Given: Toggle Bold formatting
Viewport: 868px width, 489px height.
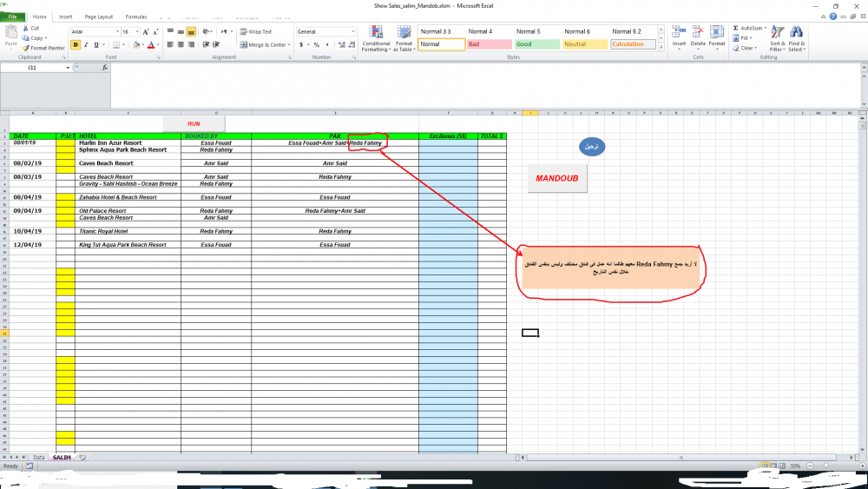Looking at the screenshot, I should point(76,45).
